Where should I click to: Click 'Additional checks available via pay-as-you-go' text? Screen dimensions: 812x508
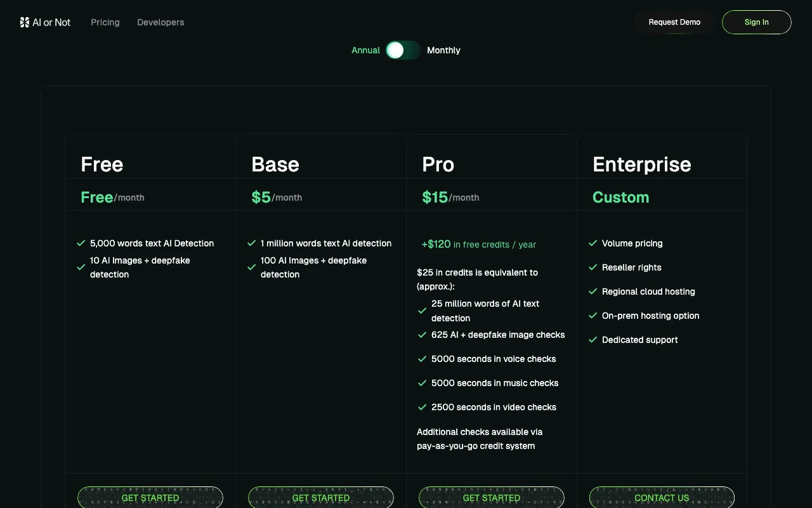pos(480,439)
